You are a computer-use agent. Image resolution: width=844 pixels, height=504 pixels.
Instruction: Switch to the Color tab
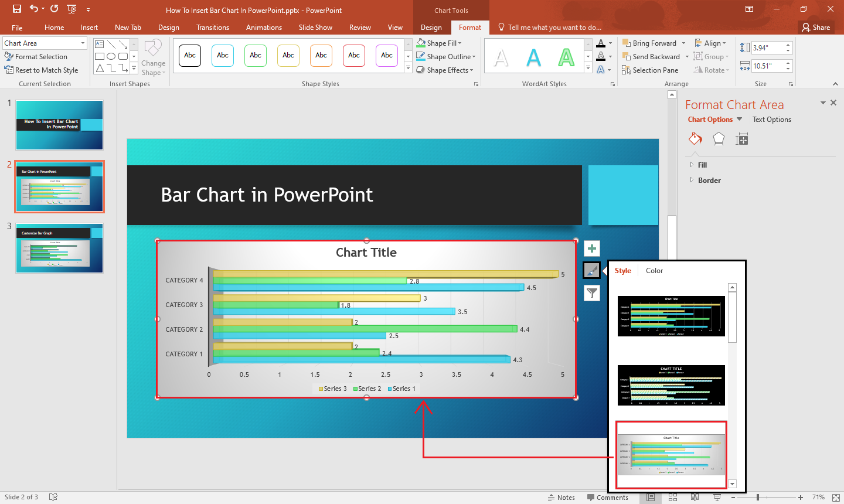pyautogui.click(x=654, y=271)
